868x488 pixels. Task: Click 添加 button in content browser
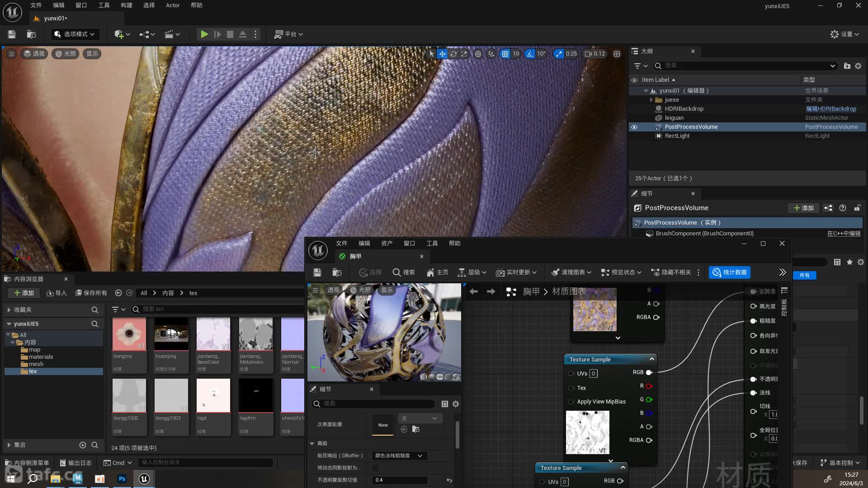[x=24, y=293]
